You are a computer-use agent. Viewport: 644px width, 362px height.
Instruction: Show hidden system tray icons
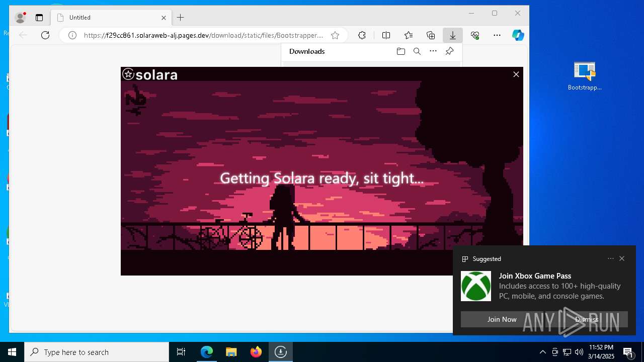[542, 352]
